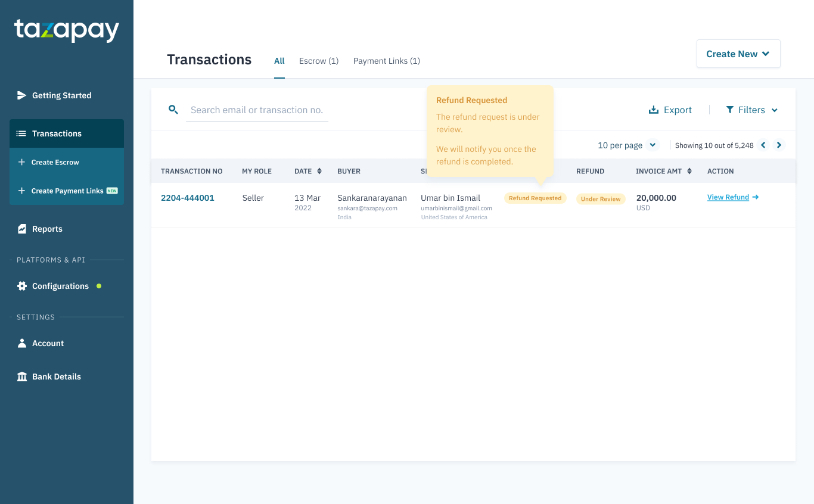Click the Reports chart icon
814x504 pixels.
(22, 229)
